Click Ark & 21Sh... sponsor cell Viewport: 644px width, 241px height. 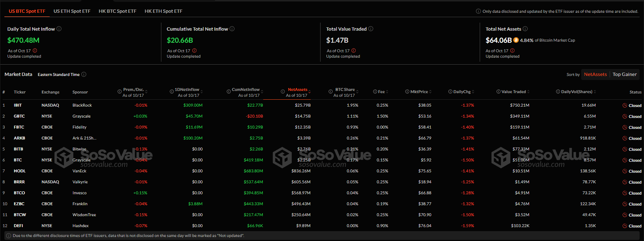(84, 138)
